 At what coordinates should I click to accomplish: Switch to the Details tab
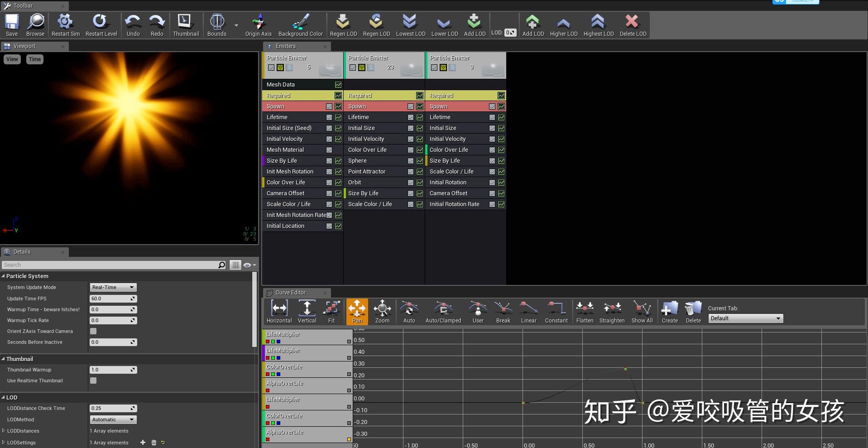coord(22,252)
